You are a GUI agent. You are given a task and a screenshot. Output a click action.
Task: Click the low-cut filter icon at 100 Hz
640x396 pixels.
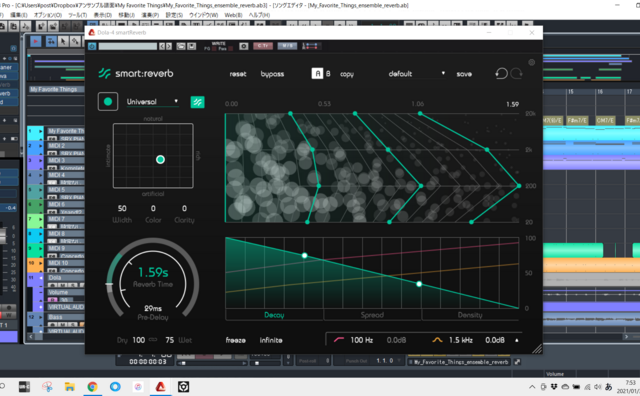coord(339,340)
